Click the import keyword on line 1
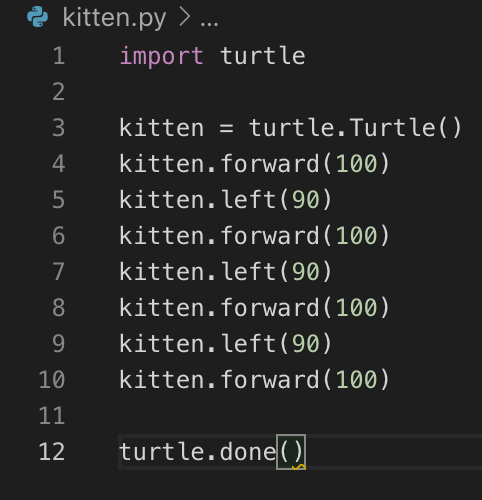 (161, 56)
